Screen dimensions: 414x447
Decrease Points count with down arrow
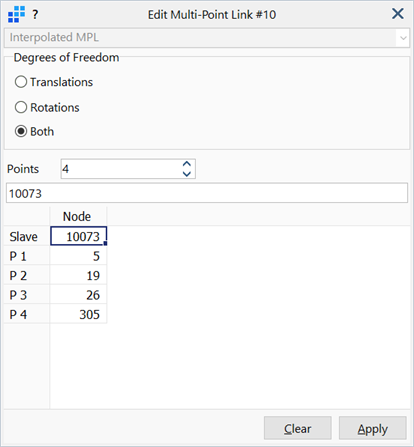(187, 174)
